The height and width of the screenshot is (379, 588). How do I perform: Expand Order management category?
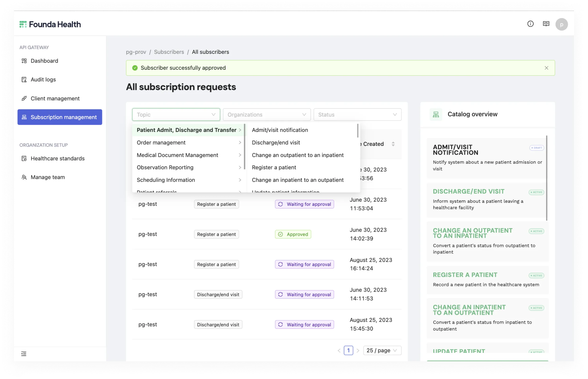(x=189, y=142)
